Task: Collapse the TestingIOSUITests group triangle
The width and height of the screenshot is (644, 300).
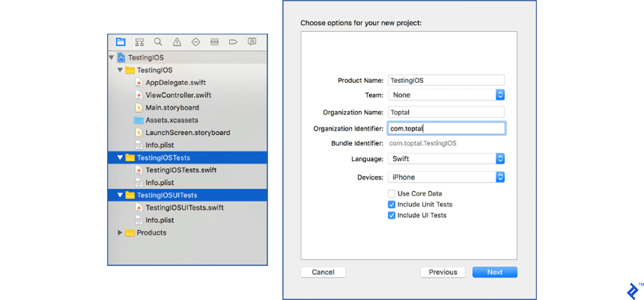Action: [120, 195]
